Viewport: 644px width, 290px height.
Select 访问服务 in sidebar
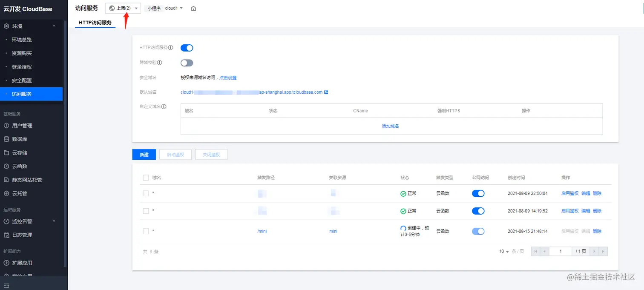[x=31, y=94]
